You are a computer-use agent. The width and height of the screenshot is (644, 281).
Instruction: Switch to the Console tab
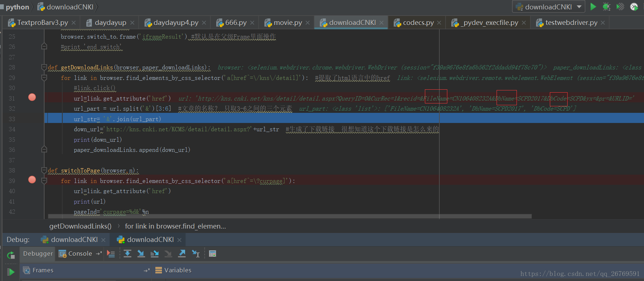pos(76,254)
